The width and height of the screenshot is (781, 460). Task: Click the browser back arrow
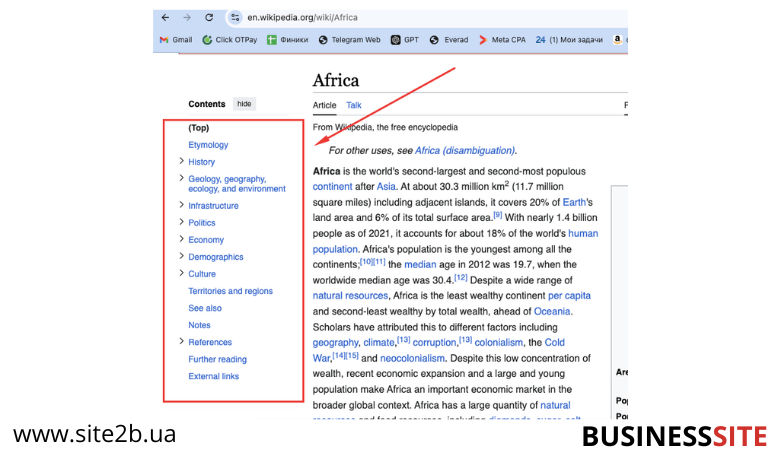click(x=165, y=17)
